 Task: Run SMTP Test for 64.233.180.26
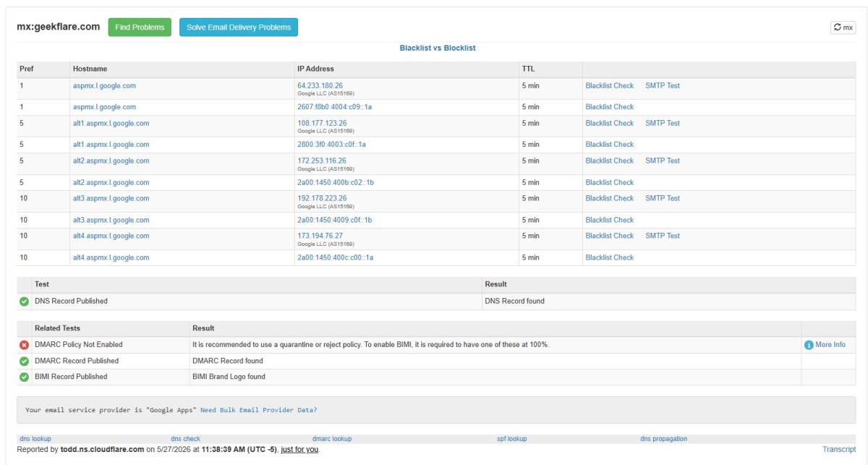[x=663, y=86]
